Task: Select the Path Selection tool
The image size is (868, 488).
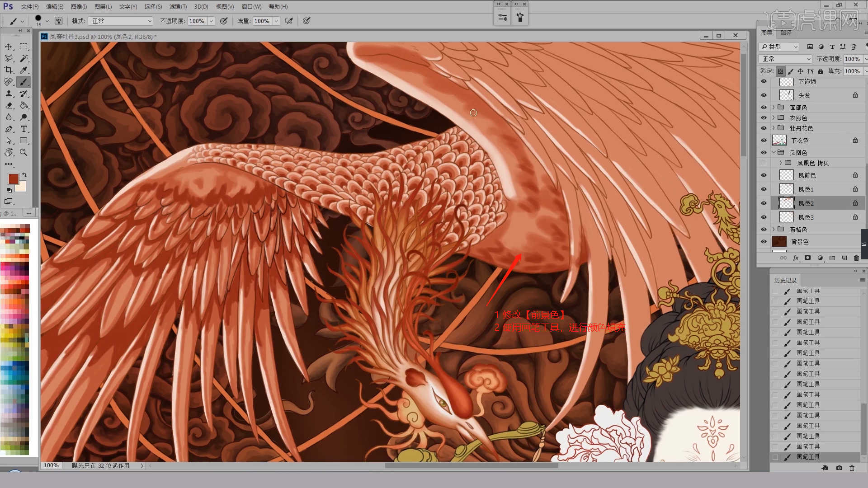Action: 9,141
